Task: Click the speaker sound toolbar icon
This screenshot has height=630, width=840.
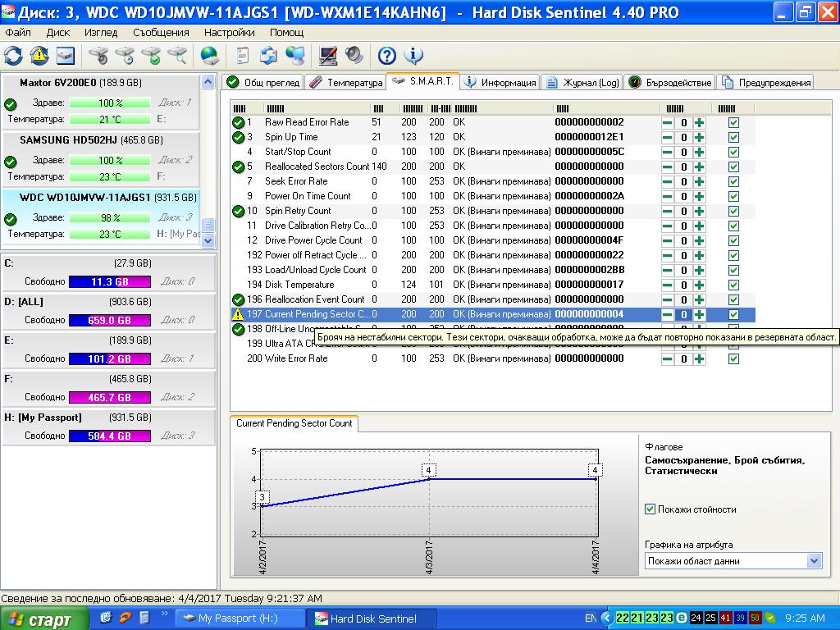Action: pos(354,56)
